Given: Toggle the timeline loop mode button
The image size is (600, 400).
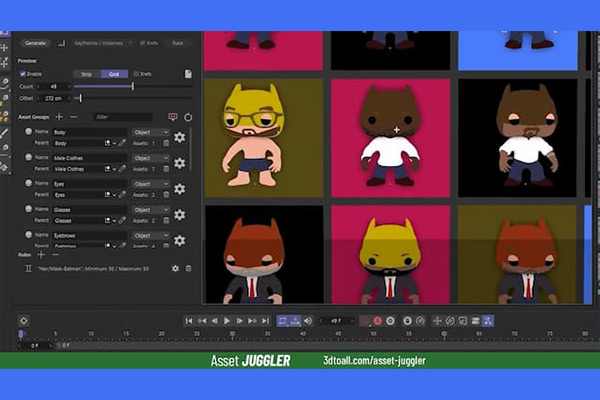Looking at the screenshot, I should pos(282,321).
